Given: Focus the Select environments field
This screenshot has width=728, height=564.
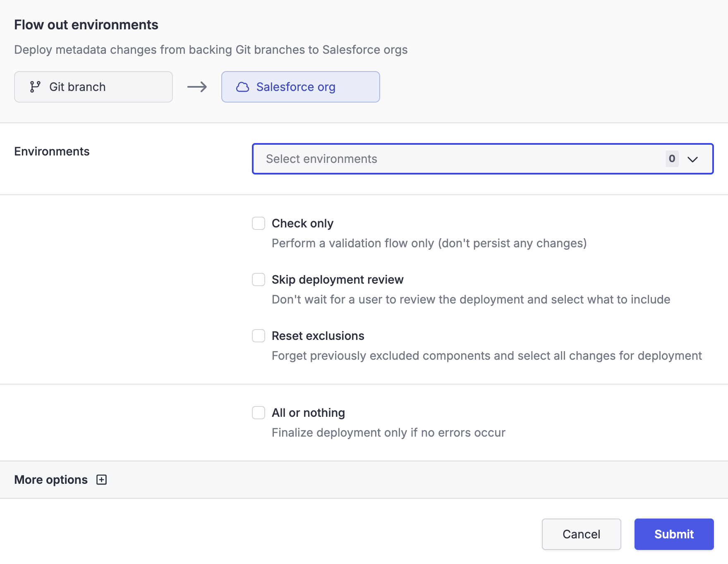Looking at the screenshot, I should tap(455, 159).
